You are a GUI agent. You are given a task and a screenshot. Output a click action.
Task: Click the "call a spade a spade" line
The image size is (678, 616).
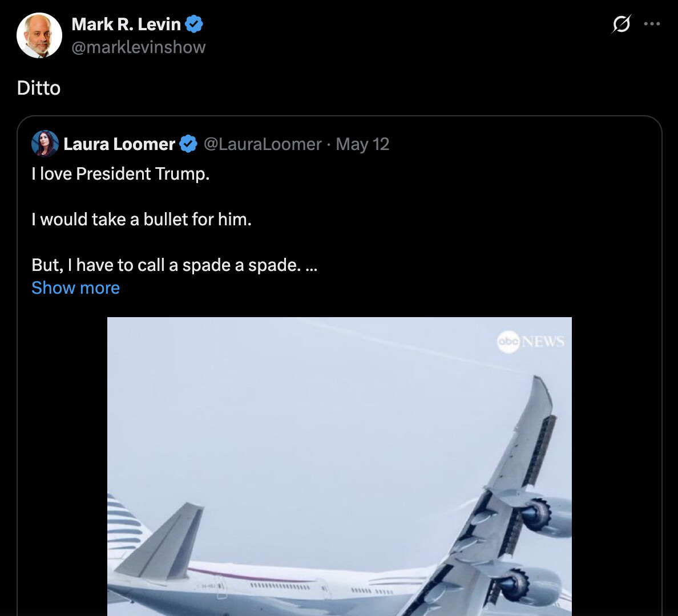174,265
